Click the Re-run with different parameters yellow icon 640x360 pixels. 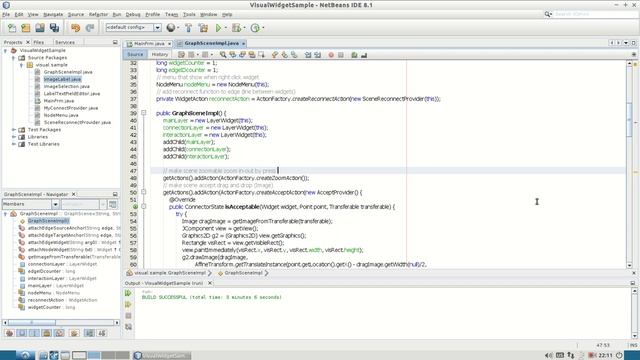tap(128, 304)
